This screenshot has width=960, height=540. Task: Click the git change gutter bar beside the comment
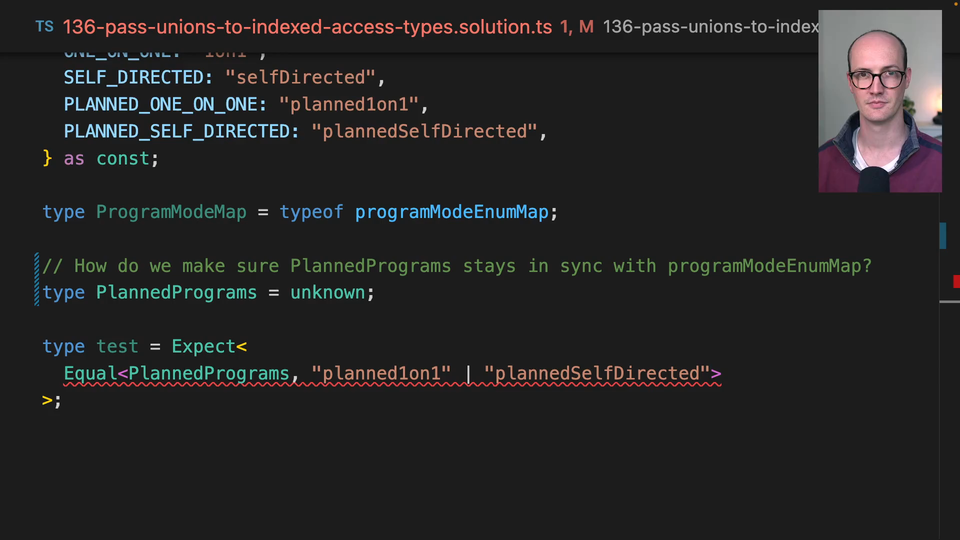(37, 279)
